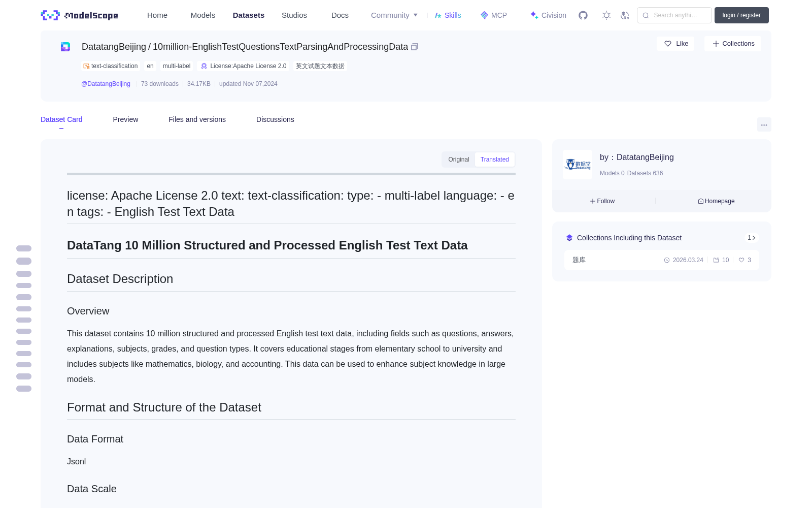Switch description to Original
This screenshot has height=508, width=812.
(x=459, y=160)
